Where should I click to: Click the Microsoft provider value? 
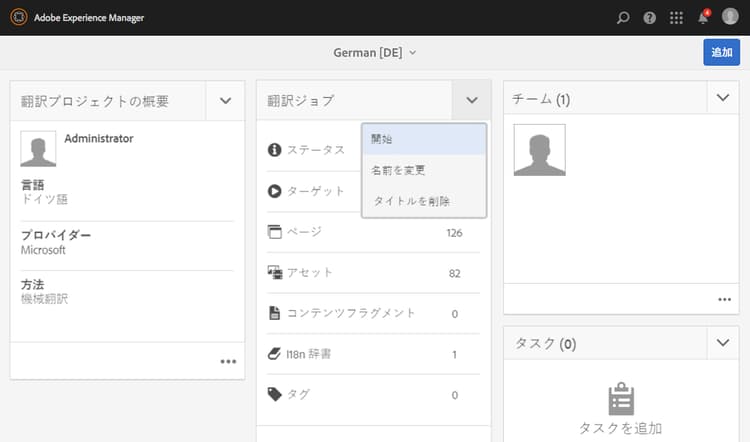coord(43,250)
